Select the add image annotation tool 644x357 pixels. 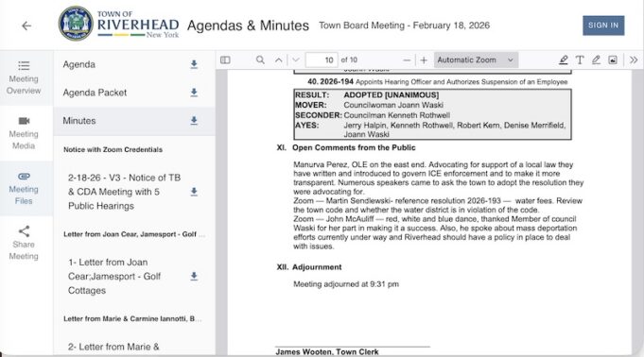point(613,59)
